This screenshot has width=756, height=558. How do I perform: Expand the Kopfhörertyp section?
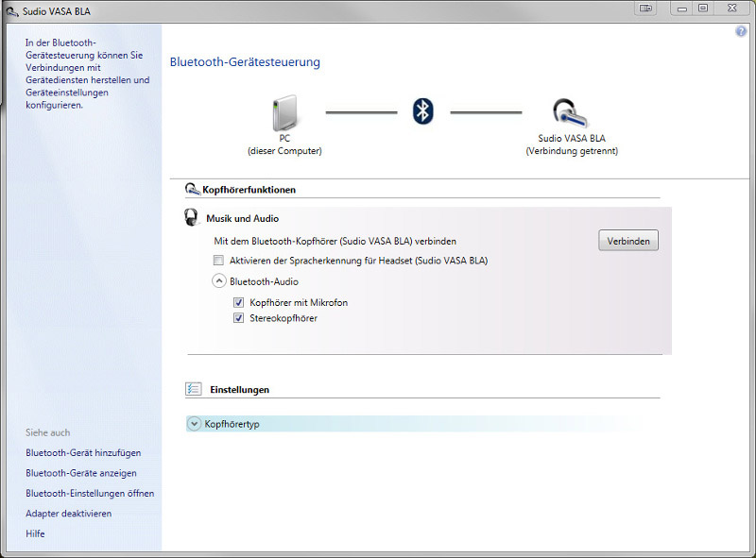[194, 424]
